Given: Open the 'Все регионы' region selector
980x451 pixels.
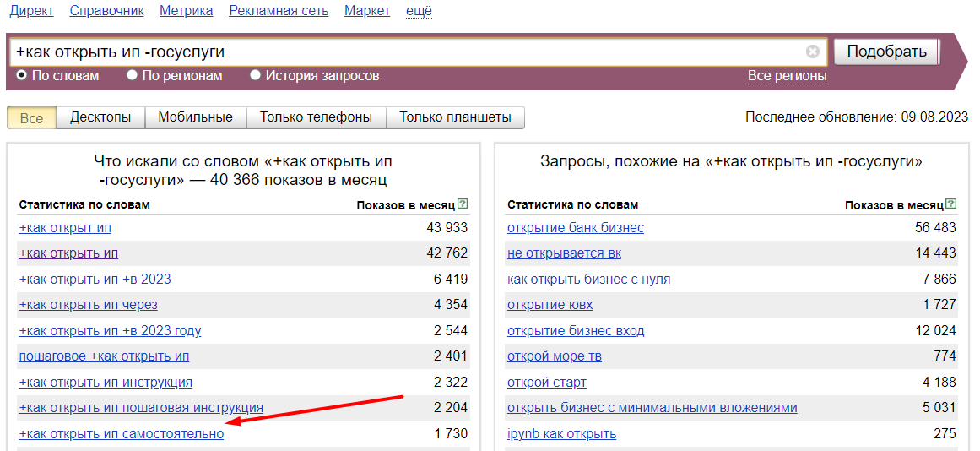Looking at the screenshot, I should (x=787, y=76).
